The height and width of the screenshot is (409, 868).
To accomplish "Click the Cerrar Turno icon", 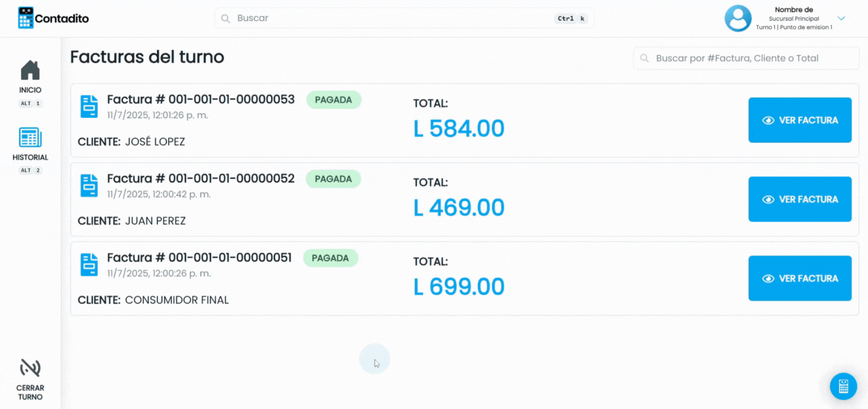I will [30, 368].
